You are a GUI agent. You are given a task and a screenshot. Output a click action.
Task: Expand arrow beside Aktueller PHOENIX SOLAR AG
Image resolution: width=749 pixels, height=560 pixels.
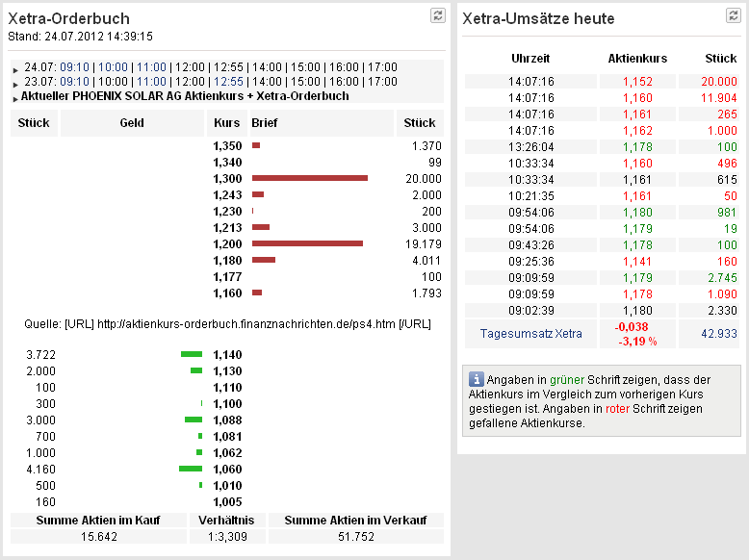tap(15, 99)
